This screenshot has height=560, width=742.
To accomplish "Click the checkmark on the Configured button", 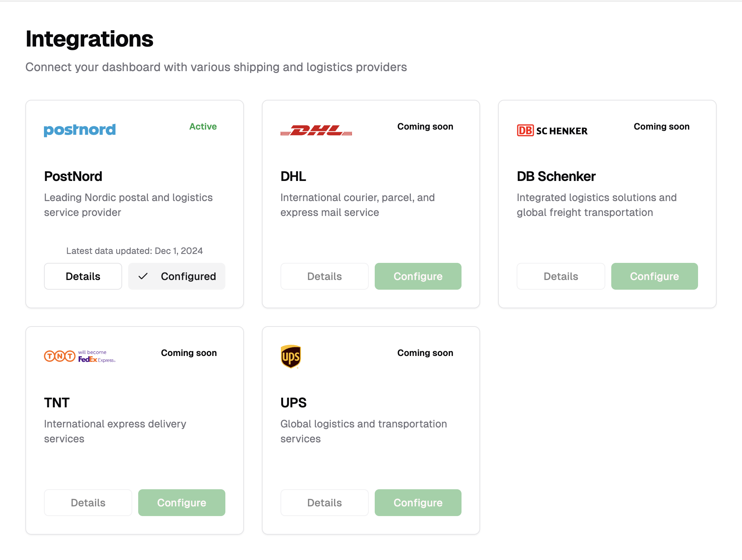I will [143, 276].
